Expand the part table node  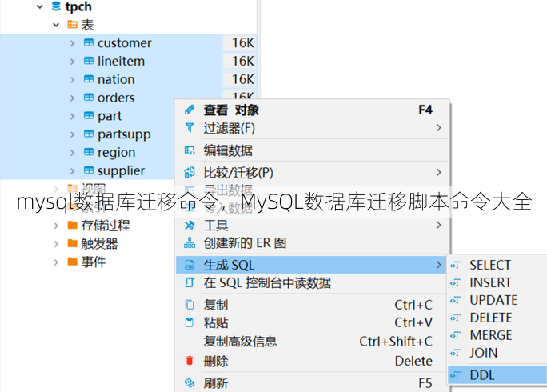[73, 116]
